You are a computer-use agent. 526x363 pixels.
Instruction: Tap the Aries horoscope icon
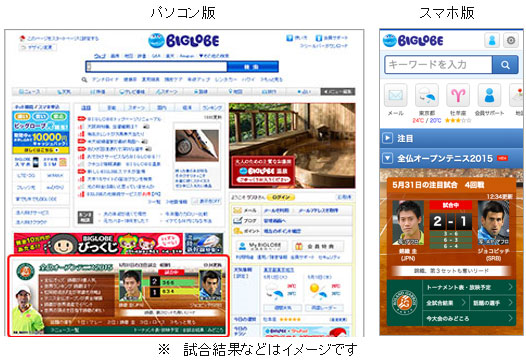tap(458, 96)
